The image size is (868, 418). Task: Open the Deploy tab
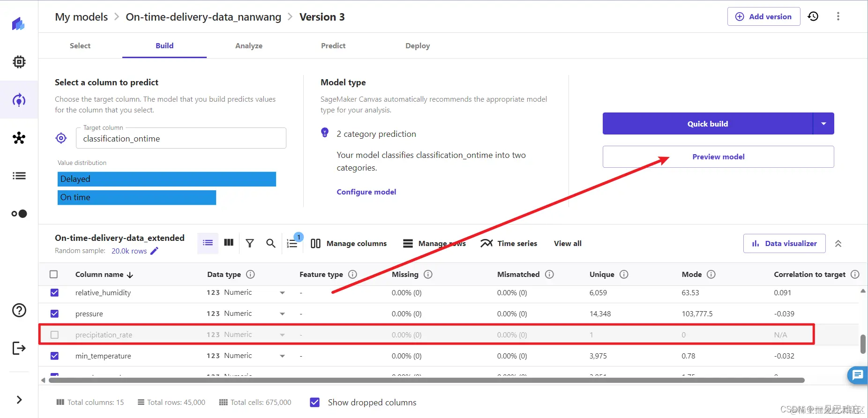pos(418,45)
